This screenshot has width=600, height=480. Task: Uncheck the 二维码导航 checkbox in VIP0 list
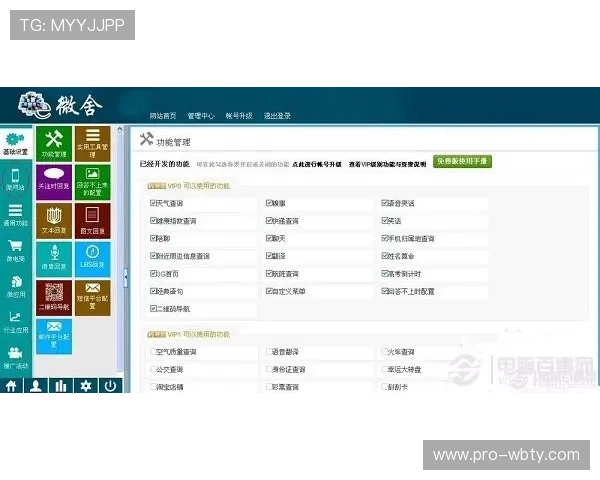coord(153,309)
